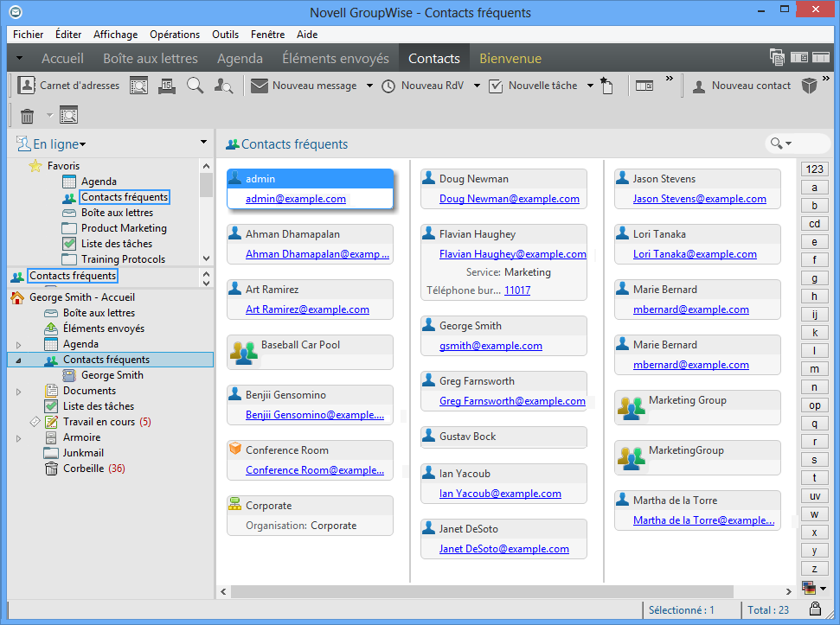Open the Nouveau message dropdown arrow
The width and height of the screenshot is (840, 625).
point(369,86)
